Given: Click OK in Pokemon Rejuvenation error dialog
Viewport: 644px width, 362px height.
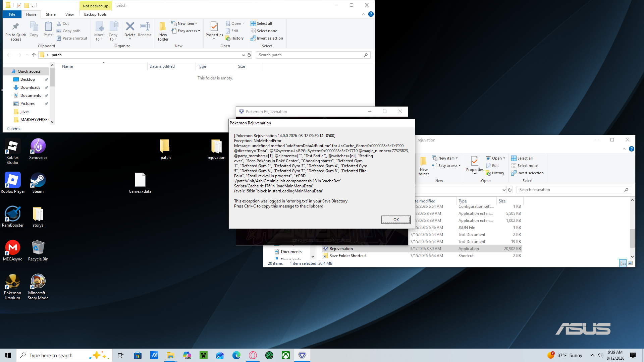Looking at the screenshot, I should click(x=396, y=220).
